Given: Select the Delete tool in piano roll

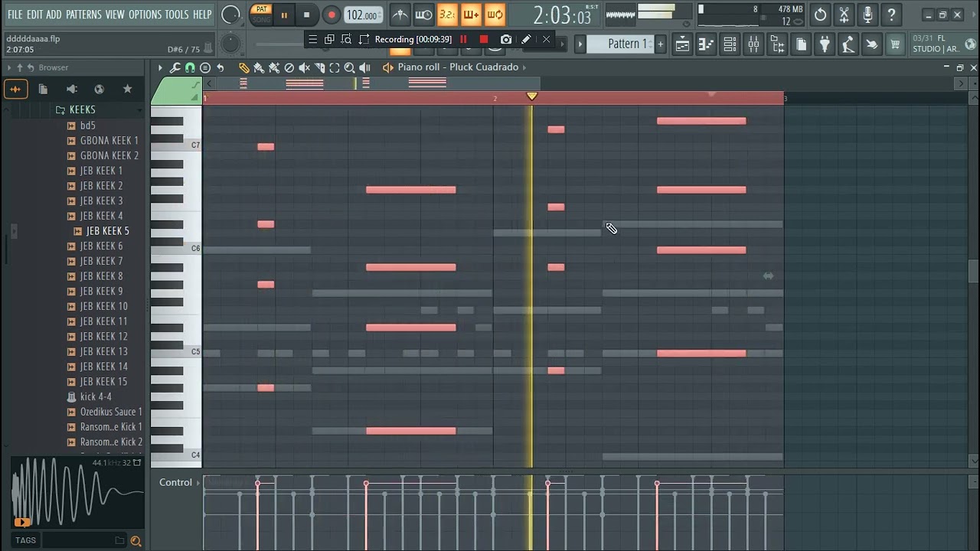Looking at the screenshot, I should (289, 68).
